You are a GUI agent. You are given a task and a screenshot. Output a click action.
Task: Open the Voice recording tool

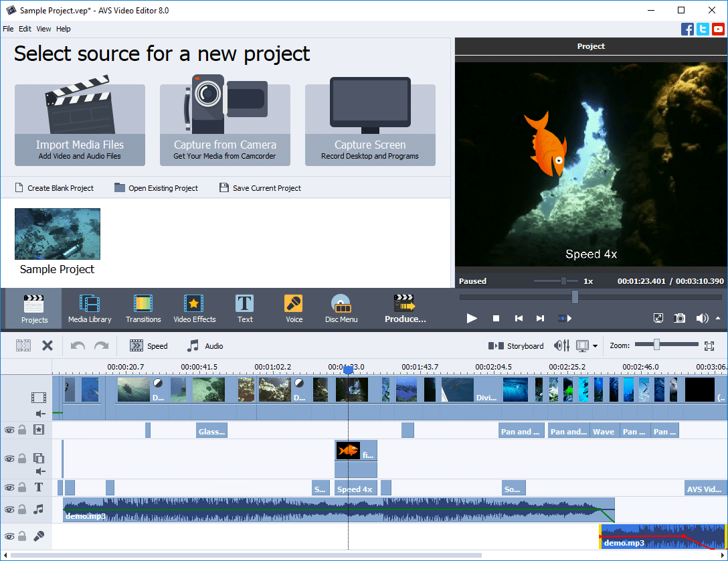click(293, 308)
